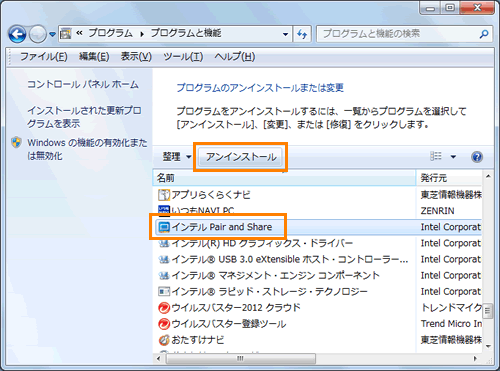Open the ヘルプ(H) menu
This screenshot has height=371, width=500.
pyautogui.click(x=235, y=57)
